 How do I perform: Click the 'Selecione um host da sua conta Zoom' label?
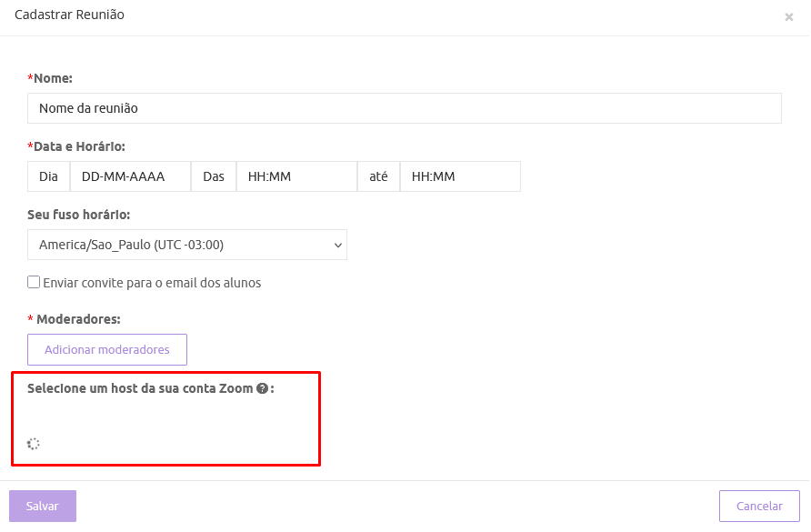[140, 388]
